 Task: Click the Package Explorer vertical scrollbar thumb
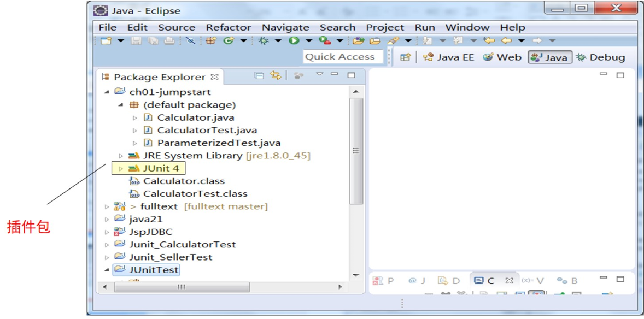pyautogui.click(x=356, y=151)
